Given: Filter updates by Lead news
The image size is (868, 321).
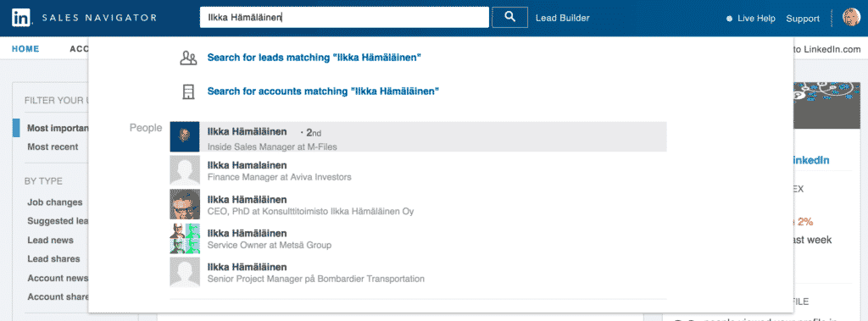Looking at the screenshot, I should click(x=50, y=241).
